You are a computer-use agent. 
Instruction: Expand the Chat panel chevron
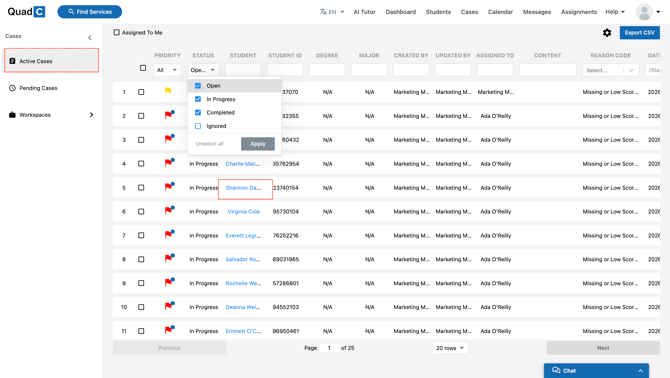pyautogui.click(x=640, y=371)
